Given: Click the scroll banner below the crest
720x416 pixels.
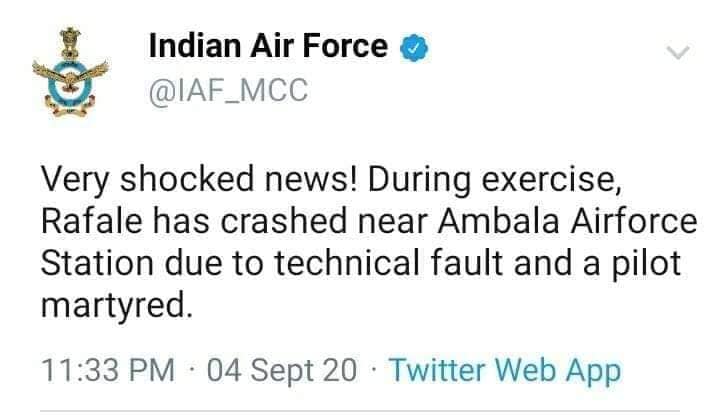Looking at the screenshot, I should click(x=70, y=107).
